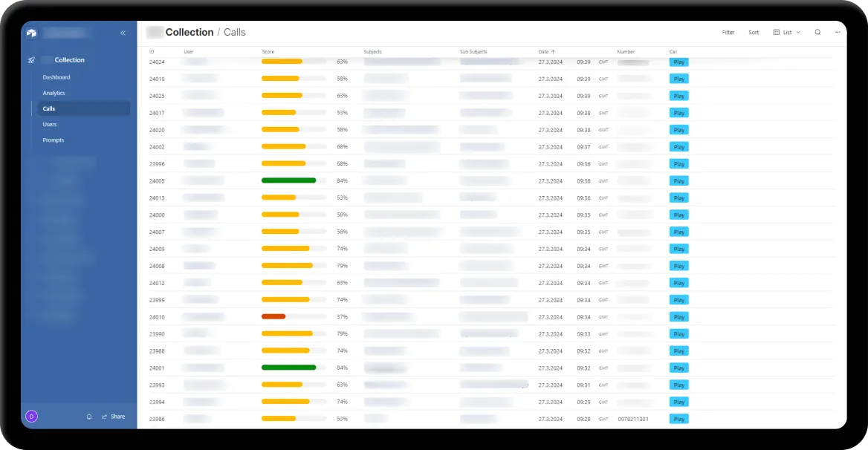This screenshot has width=868, height=450.
Task: Open the user avatar labeled D
Action: [x=31, y=417]
